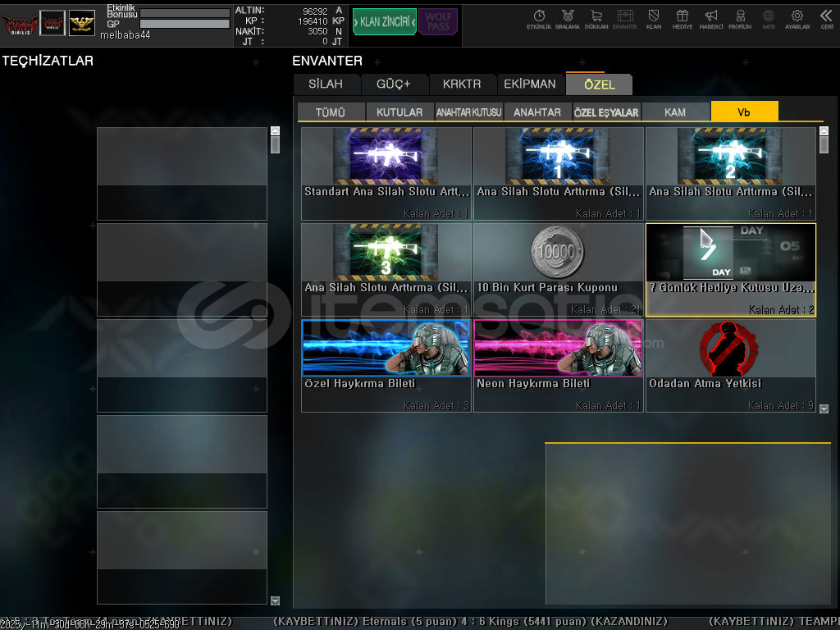Open Ayarlar settings gear

click(x=797, y=19)
